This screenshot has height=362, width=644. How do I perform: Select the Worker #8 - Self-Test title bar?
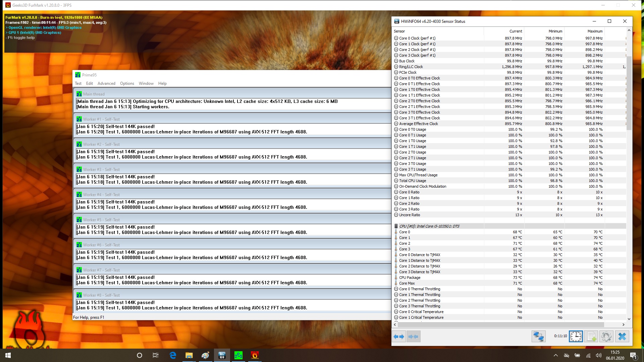(x=232, y=295)
